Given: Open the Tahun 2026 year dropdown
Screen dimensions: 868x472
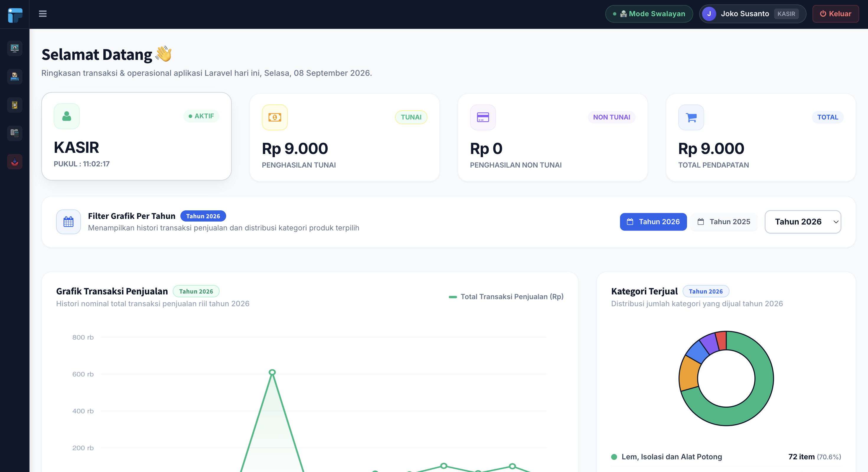Looking at the screenshot, I should pyautogui.click(x=803, y=222).
